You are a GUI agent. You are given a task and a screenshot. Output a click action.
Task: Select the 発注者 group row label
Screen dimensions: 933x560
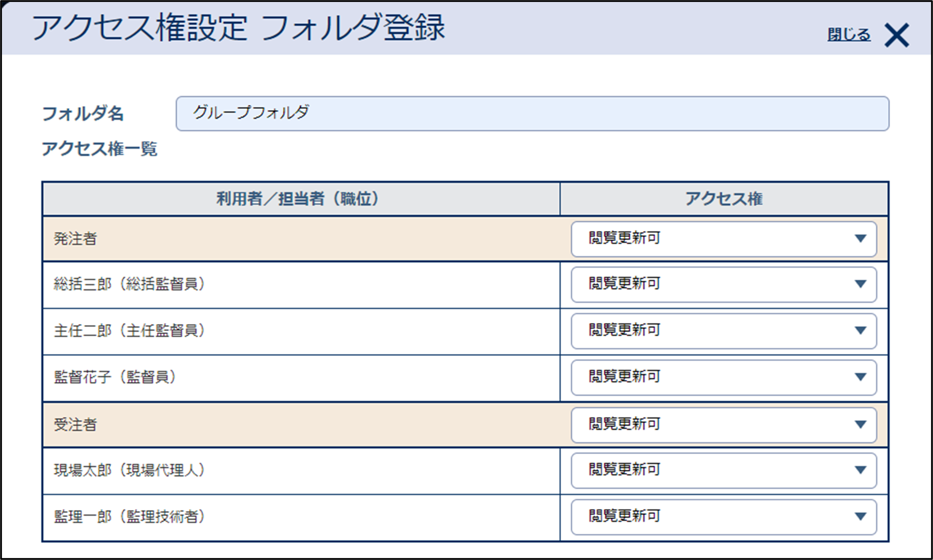click(75, 239)
